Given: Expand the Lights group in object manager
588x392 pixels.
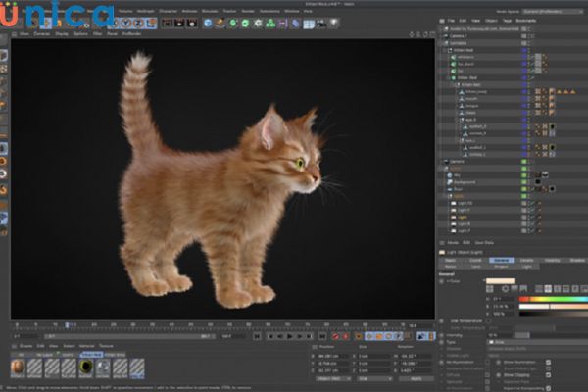Looking at the screenshot, I should pyautogui.click(x=447, y=195).
